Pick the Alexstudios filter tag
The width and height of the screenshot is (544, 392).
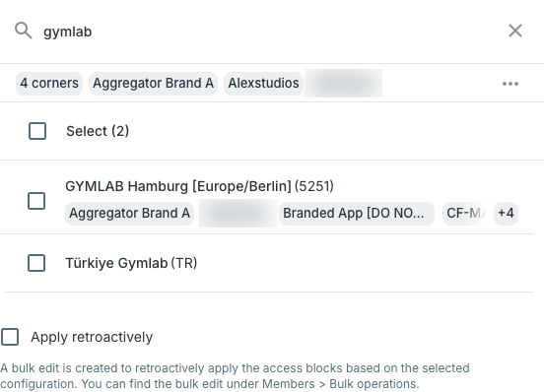tap(263, 83)
